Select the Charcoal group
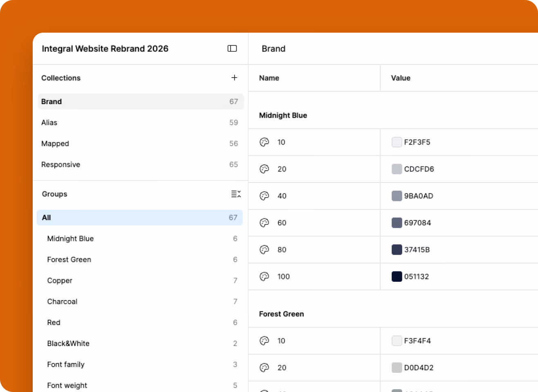 [x=140, y=301]
